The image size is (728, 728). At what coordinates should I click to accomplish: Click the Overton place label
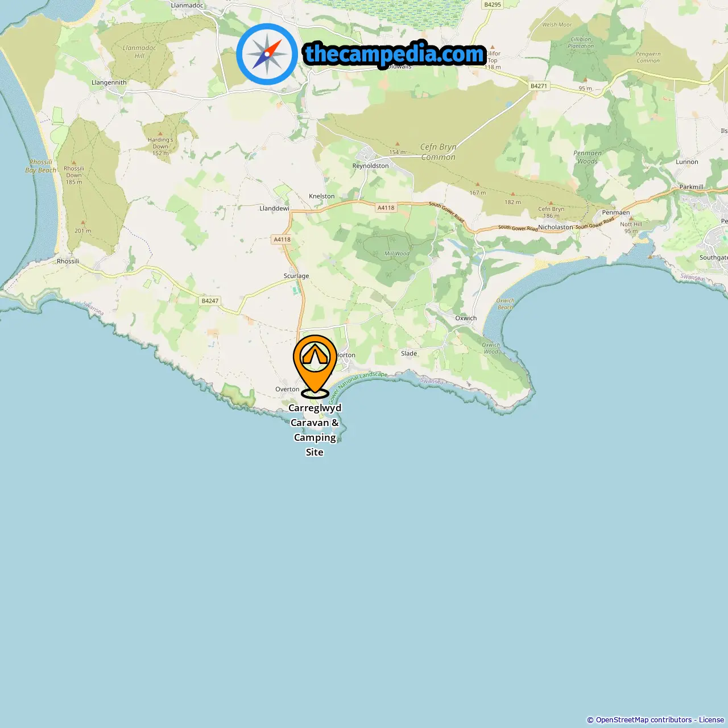(x=287, y=389)
